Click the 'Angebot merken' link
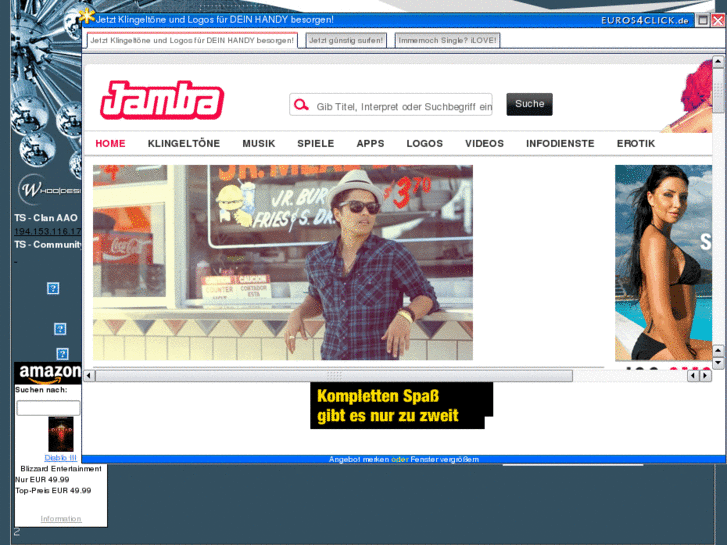The image size is (727, 545). tap(359, 459)
